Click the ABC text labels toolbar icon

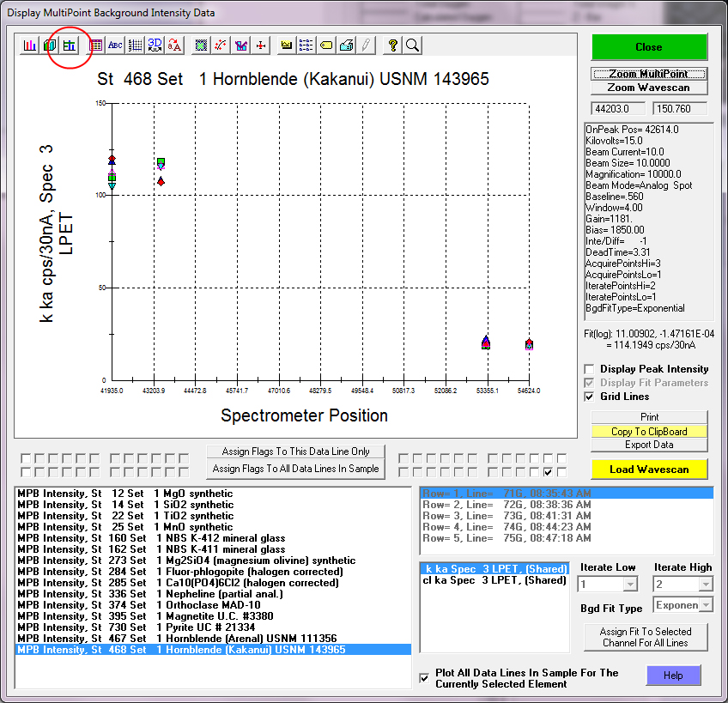click(115, 45)
